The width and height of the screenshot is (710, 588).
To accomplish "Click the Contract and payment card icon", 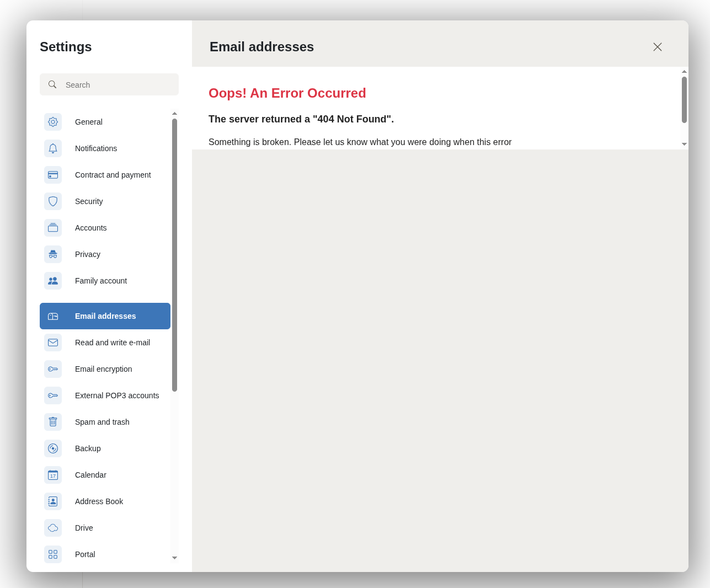I will (x=53, y=175).
